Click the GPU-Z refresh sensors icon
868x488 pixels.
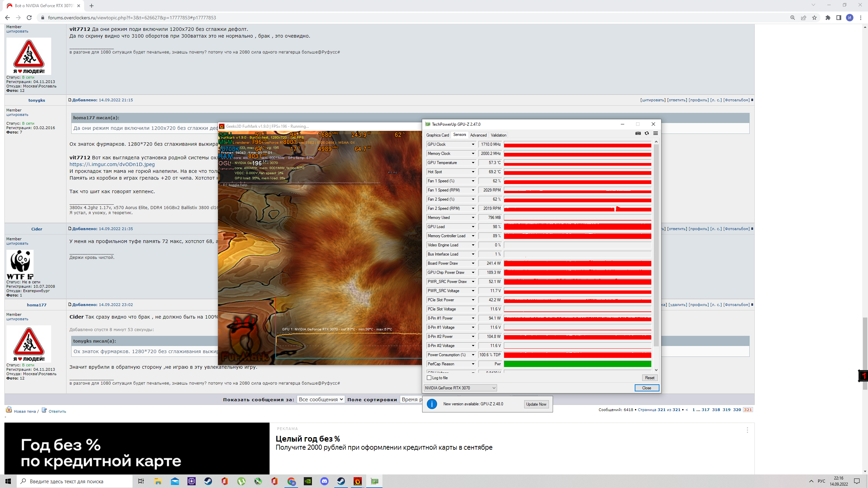tap(647, 133)
